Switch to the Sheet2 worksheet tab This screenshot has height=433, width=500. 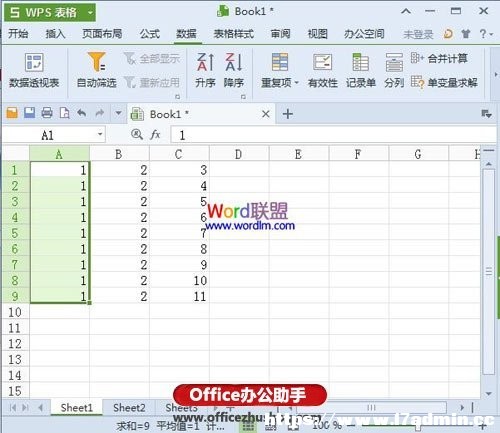[129, 408]
